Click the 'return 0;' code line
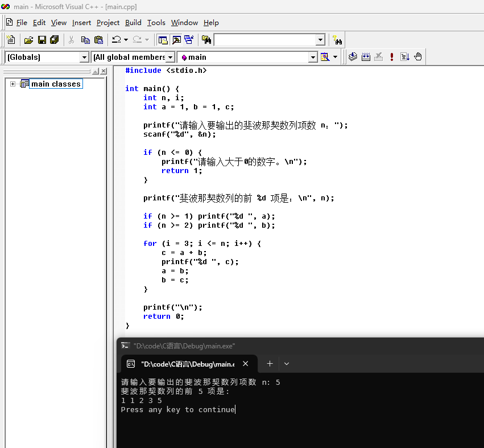The width and height of the screenshot is (484, 448). point(163,317)
